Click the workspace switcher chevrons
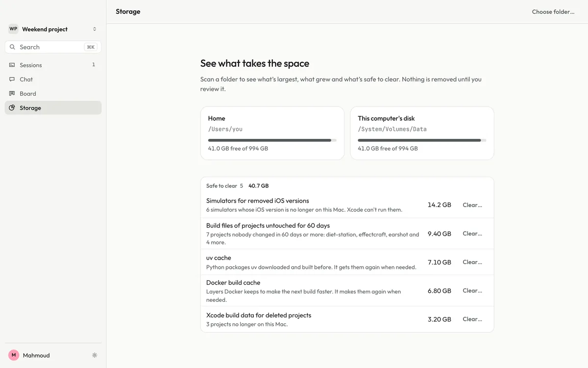Viewport: 588px width, 368px height. tap(95, 29)
